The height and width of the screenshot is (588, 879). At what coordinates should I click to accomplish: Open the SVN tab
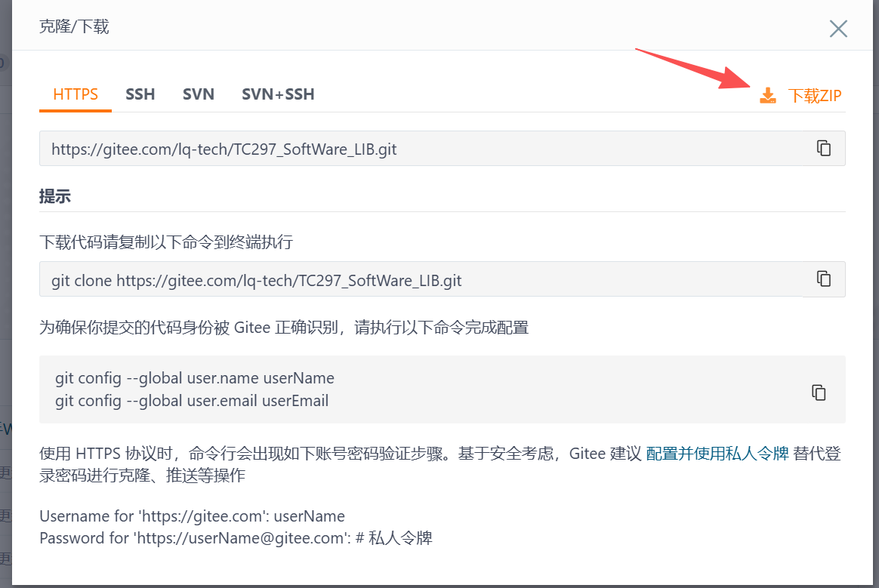tap(199, 94)
